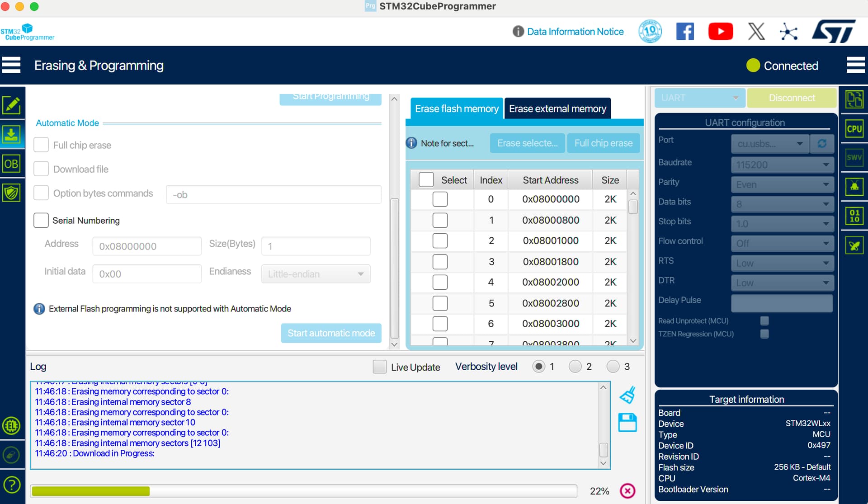Click the CPU icon in right sidebar

tap(854, 129)
